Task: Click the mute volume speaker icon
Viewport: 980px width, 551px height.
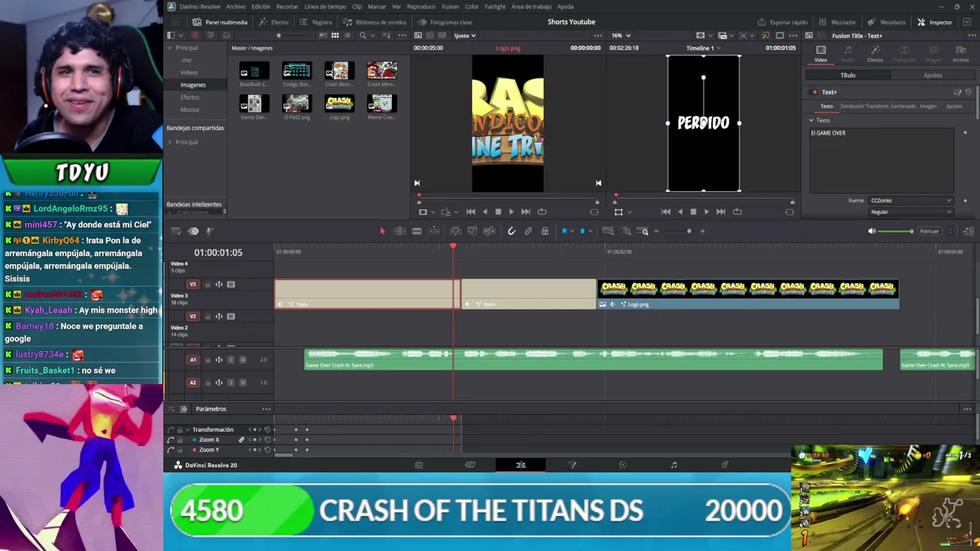Action: tap(871, 231)
